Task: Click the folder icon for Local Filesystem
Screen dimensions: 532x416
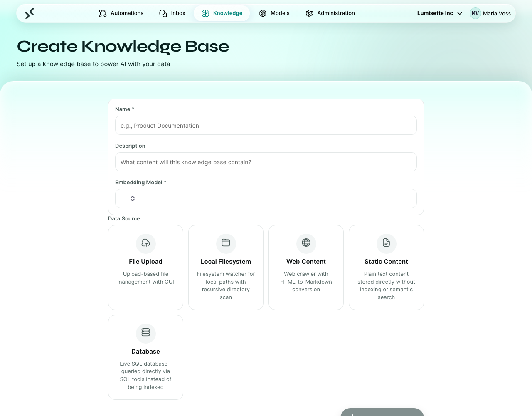Action: click(226, 243)
